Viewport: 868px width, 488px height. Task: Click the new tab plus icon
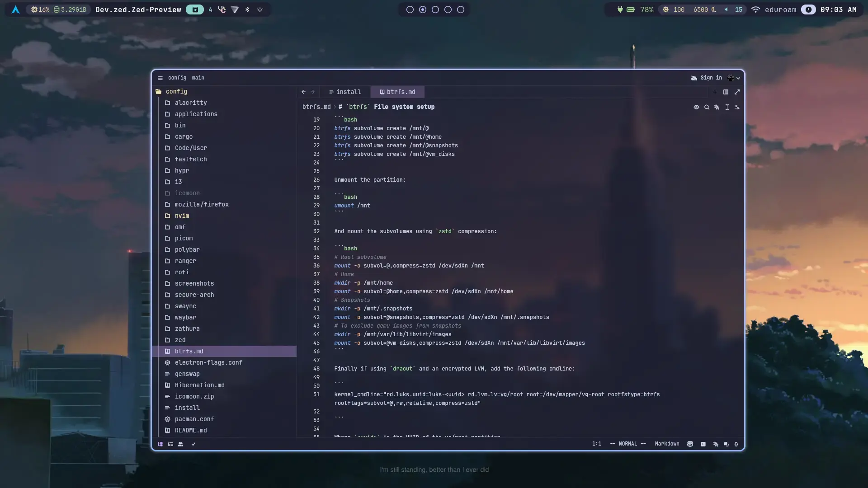coord(715,92)
